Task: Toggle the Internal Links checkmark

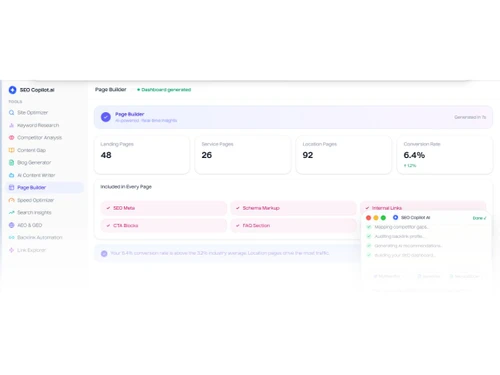Action: pos(367,208)
